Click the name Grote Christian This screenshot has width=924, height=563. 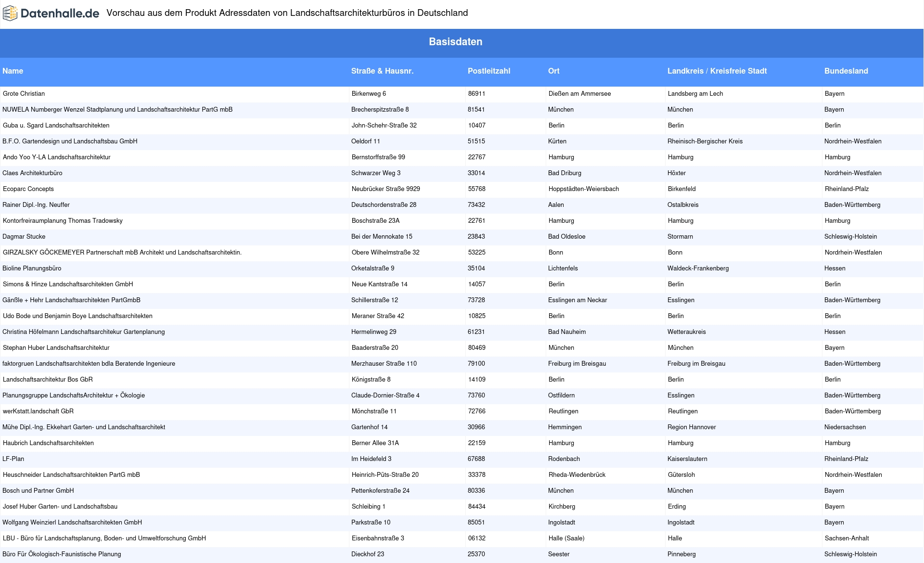(24, 94)
